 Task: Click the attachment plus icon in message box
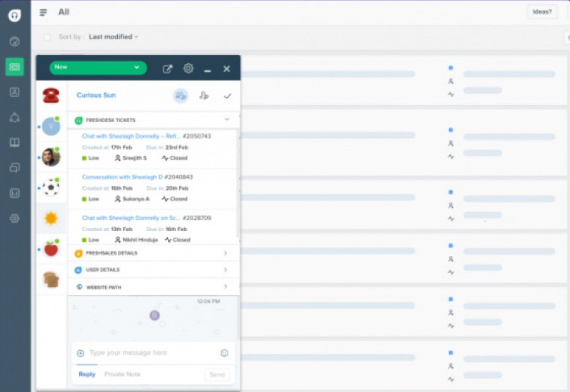(80, 353)
